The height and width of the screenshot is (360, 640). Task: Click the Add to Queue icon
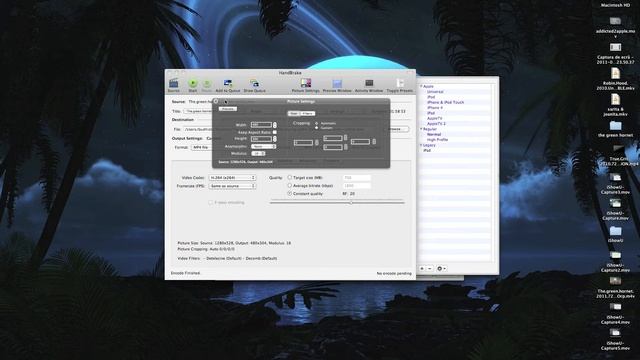pos(228,83)
